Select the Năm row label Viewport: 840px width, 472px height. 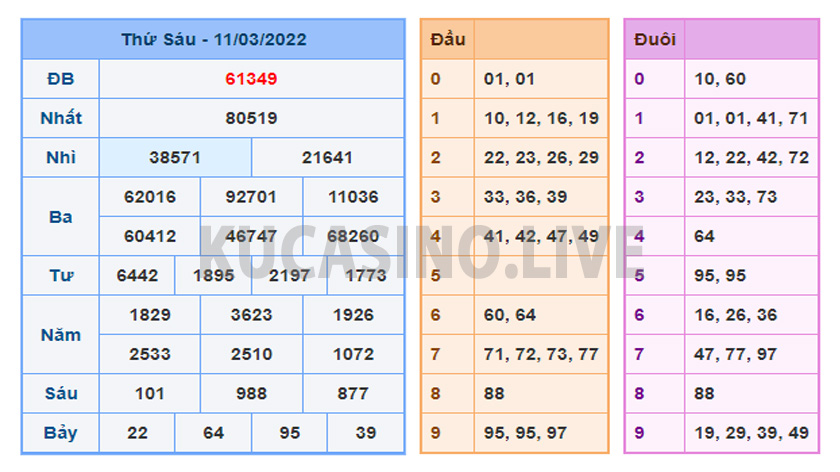[x=61, y=335]
